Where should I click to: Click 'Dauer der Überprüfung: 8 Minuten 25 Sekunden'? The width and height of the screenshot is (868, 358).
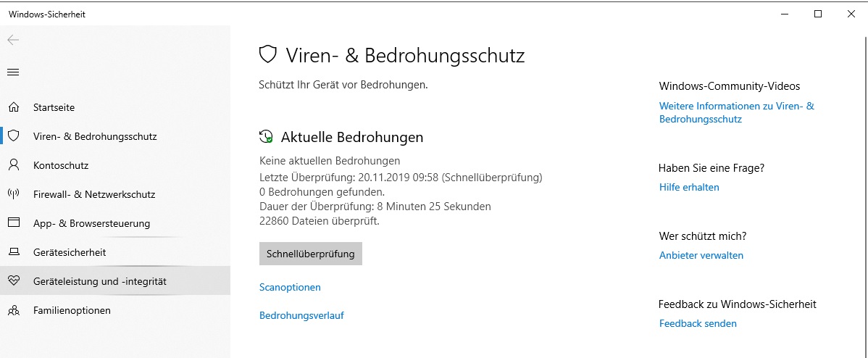click(x=375, y=207)
